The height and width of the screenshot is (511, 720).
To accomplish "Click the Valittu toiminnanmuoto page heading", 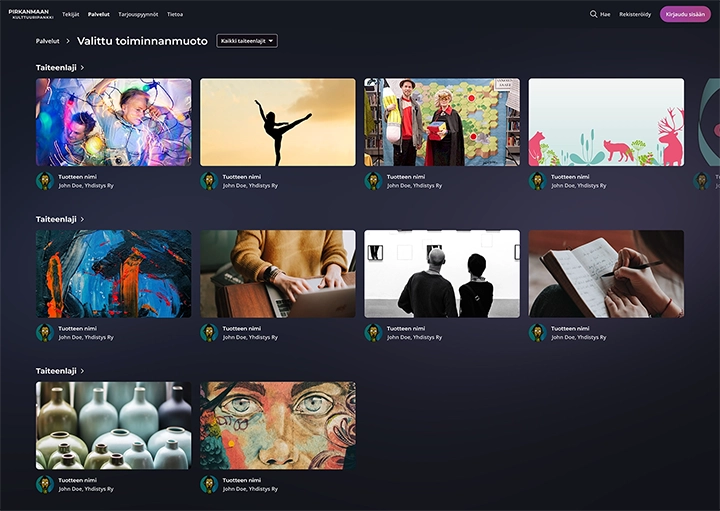I will [x=142, y=41].
